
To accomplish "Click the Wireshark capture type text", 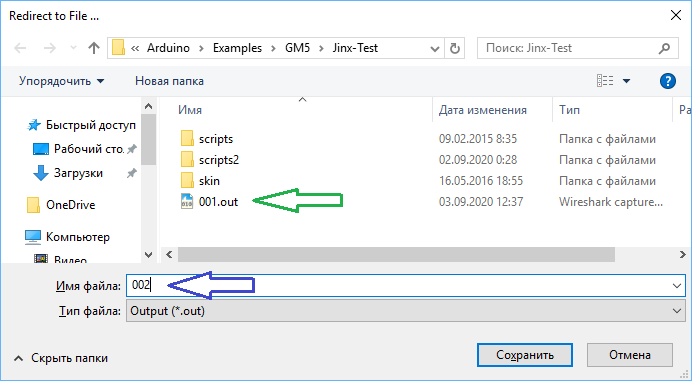I will [611, 202].
